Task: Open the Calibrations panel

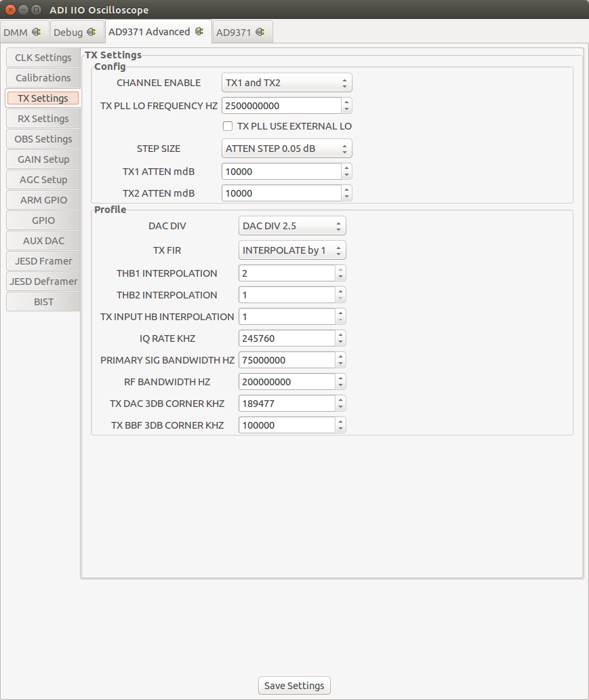Action: point(43,77)
